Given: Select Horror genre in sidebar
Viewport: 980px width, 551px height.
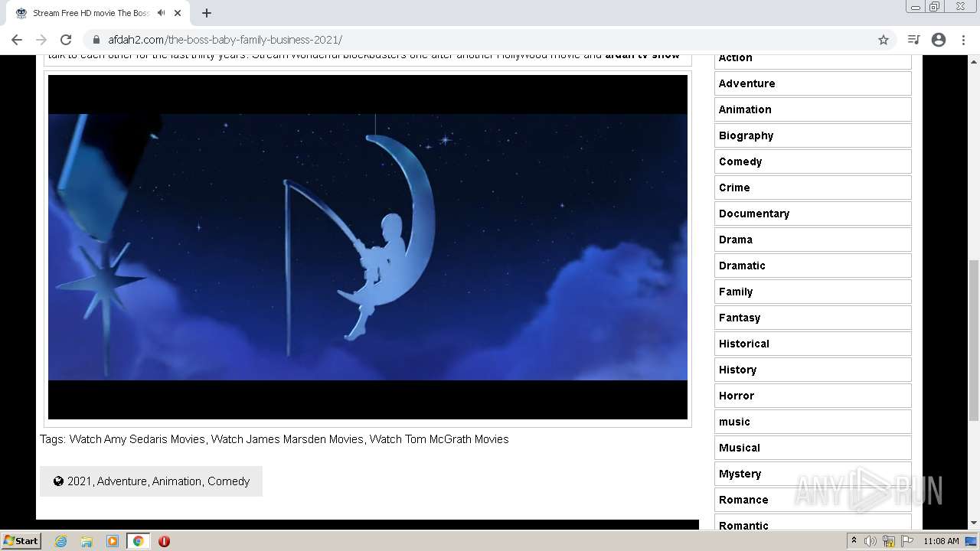Looking at the screenshot, I should coord(812,396).
